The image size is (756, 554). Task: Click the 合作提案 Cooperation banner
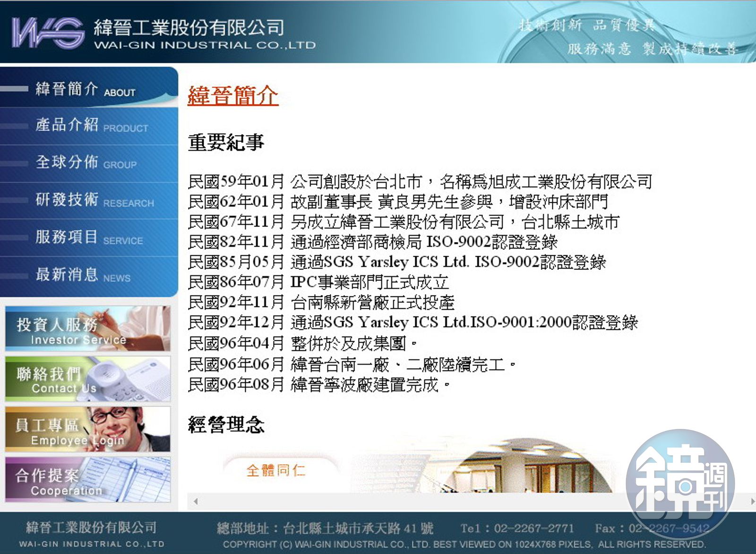(88, 480)
